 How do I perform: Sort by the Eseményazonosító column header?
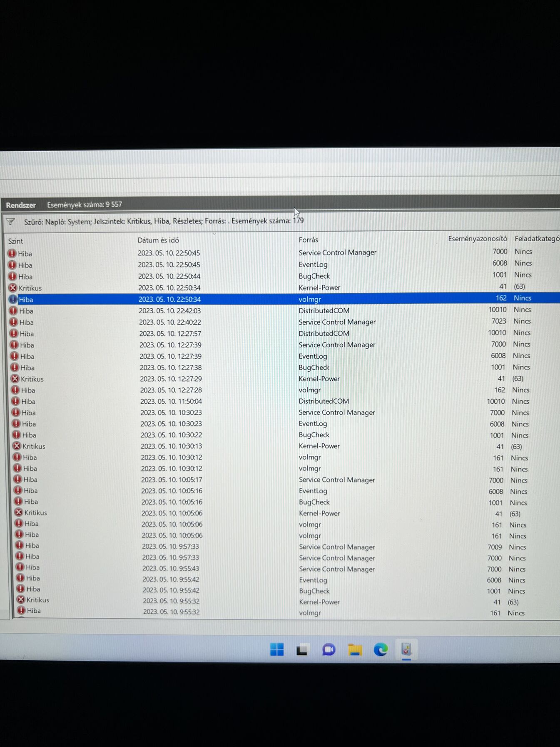click(x=478, y=239)
